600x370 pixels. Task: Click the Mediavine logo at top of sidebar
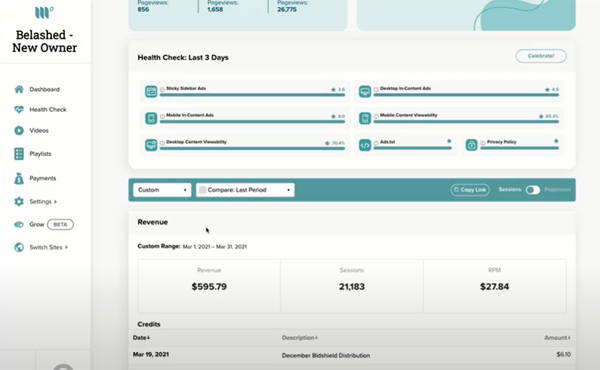pos(44,12)
